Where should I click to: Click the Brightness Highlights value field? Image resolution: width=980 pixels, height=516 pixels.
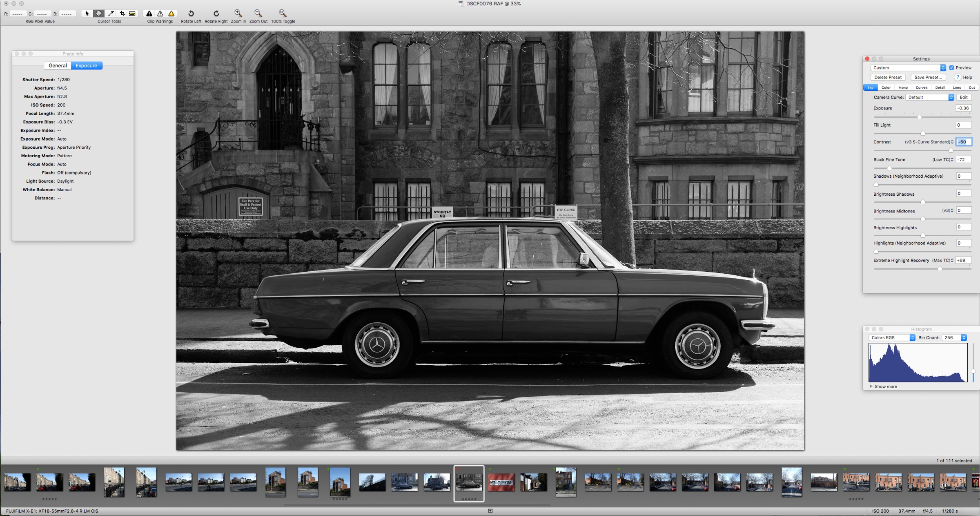(963, 227)
